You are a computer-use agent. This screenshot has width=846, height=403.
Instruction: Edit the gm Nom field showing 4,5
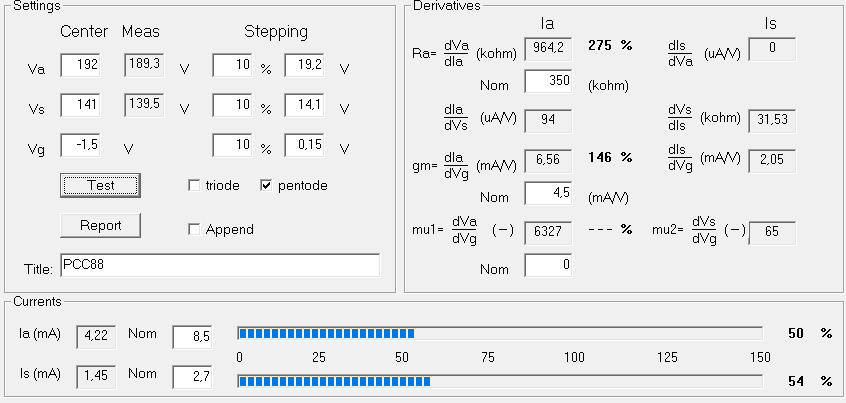548,194
